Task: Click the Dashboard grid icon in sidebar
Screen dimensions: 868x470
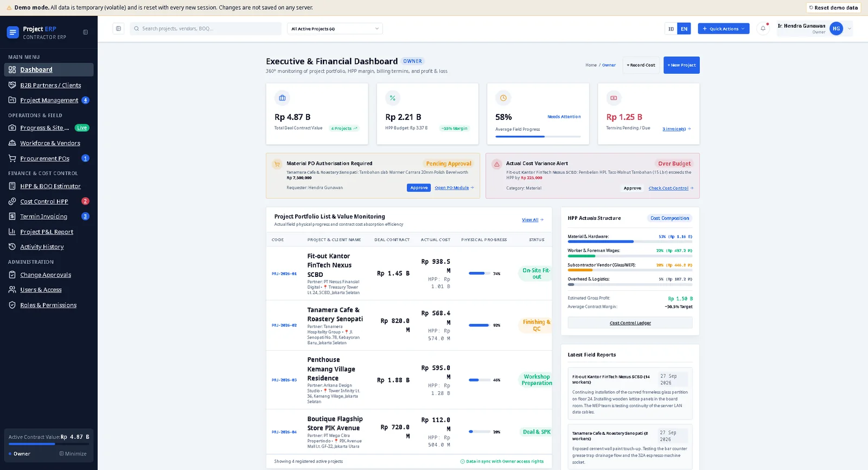Action: (x=12, y=70)
